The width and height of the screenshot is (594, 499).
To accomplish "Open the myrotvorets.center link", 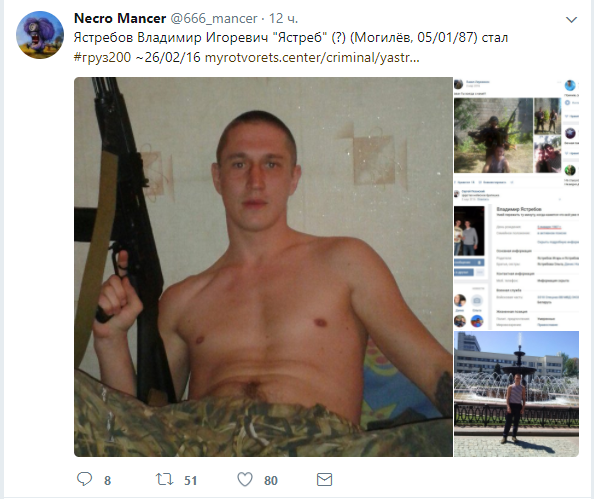I will (x=312, y=57).
